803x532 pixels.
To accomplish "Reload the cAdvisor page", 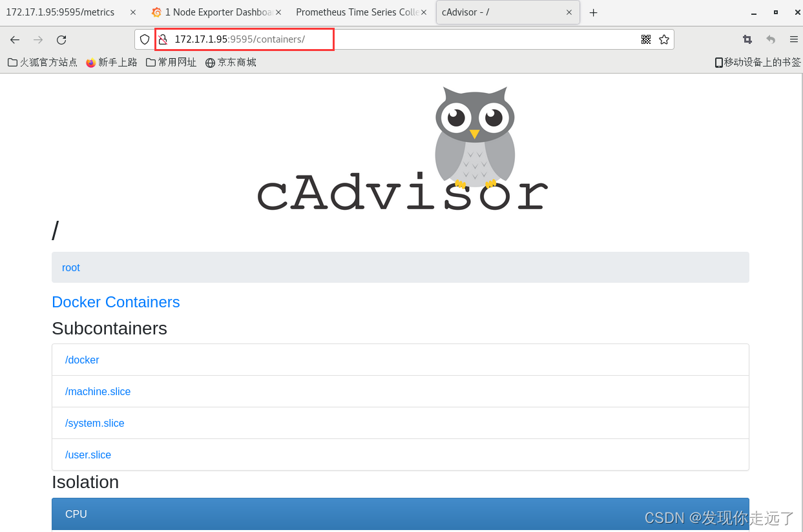I will [x=61, y=39].
